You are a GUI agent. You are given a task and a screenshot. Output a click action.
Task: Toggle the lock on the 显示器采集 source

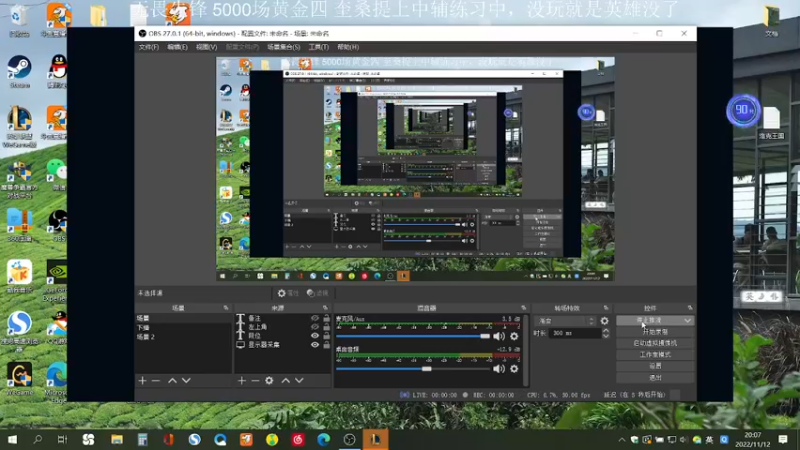(x=327, y=345)
